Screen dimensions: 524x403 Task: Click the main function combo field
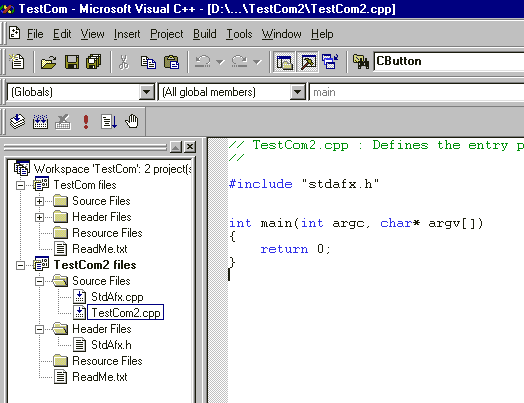click(x=416, y=92)
